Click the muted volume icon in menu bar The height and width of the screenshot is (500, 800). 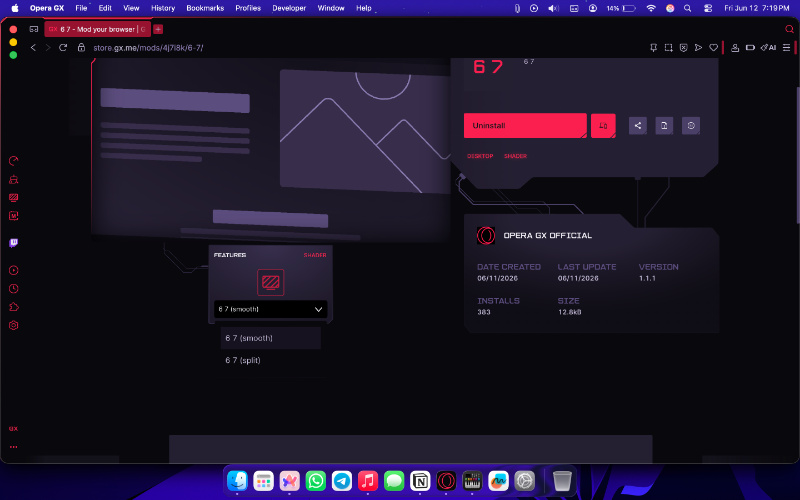(x=554, y=8)
